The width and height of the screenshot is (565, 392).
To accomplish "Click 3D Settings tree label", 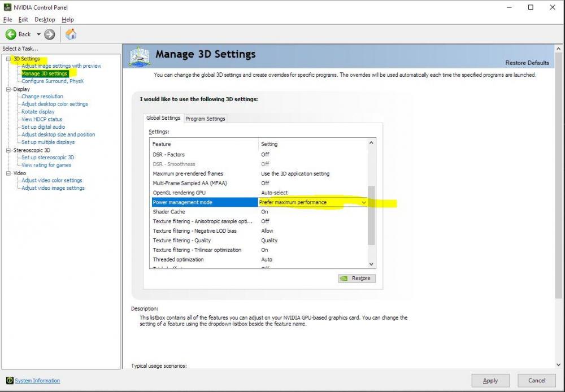I will click(27, 58).
